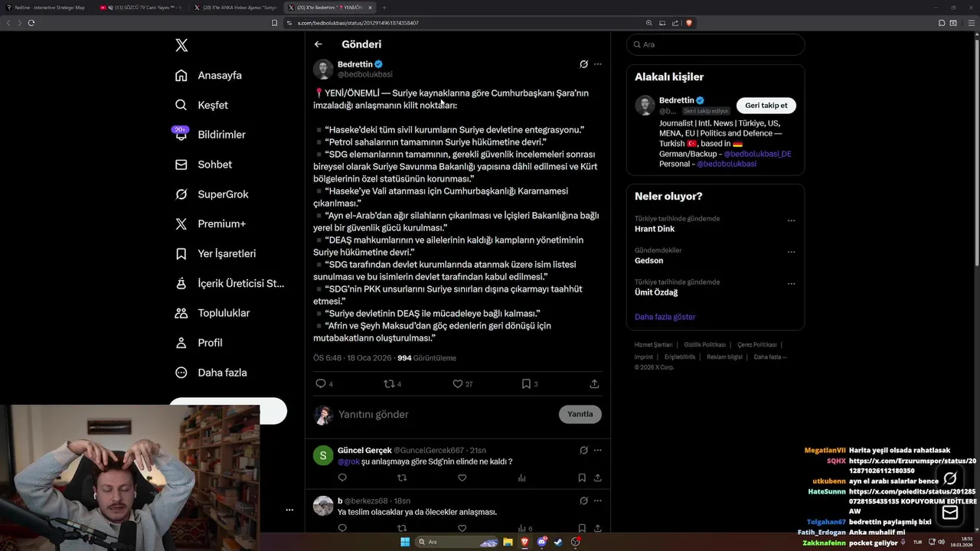Toggle Brave Shields icon

pos(689,23)
